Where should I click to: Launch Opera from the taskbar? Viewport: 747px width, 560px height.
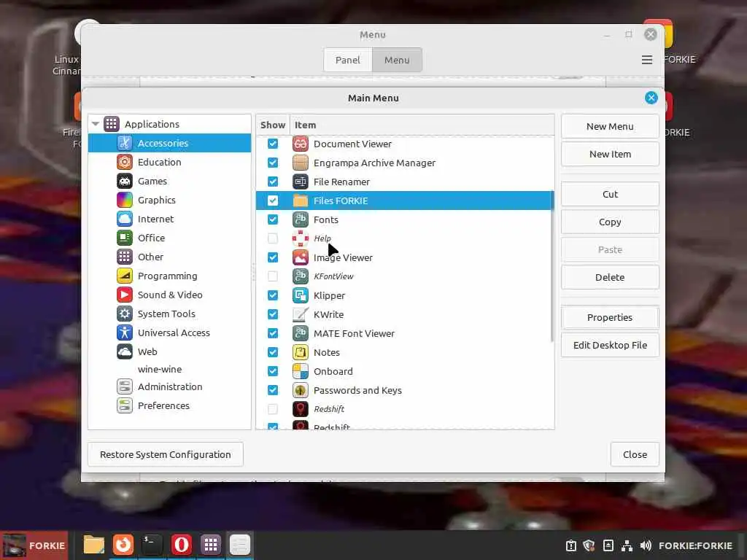182,545
